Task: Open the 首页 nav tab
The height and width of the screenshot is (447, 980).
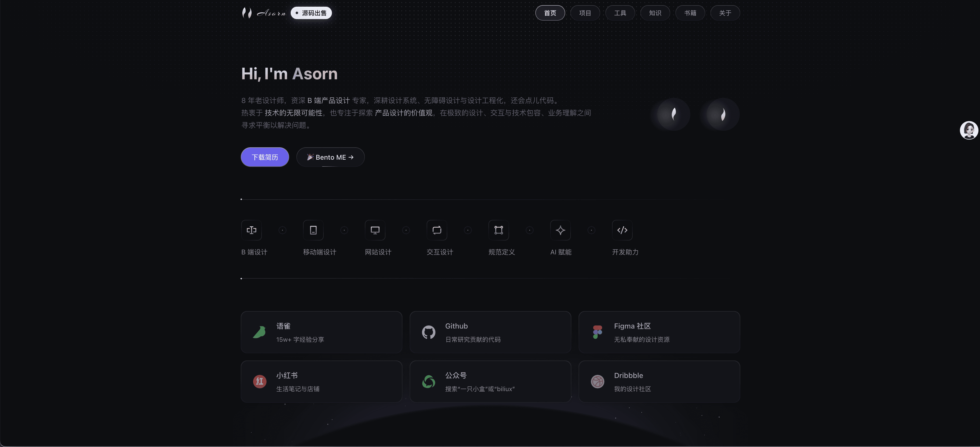Action: tap(550, 13)
